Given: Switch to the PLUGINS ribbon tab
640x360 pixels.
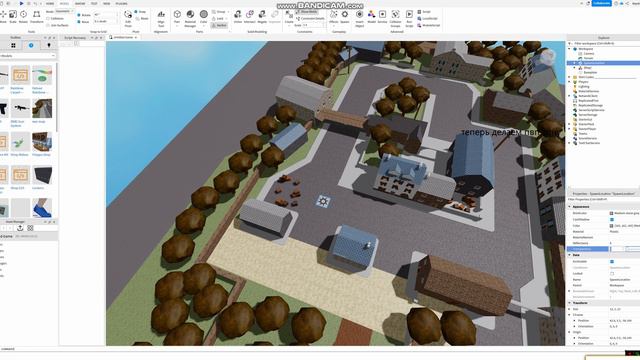Looking at the screenshot, I should click(121, 3).
